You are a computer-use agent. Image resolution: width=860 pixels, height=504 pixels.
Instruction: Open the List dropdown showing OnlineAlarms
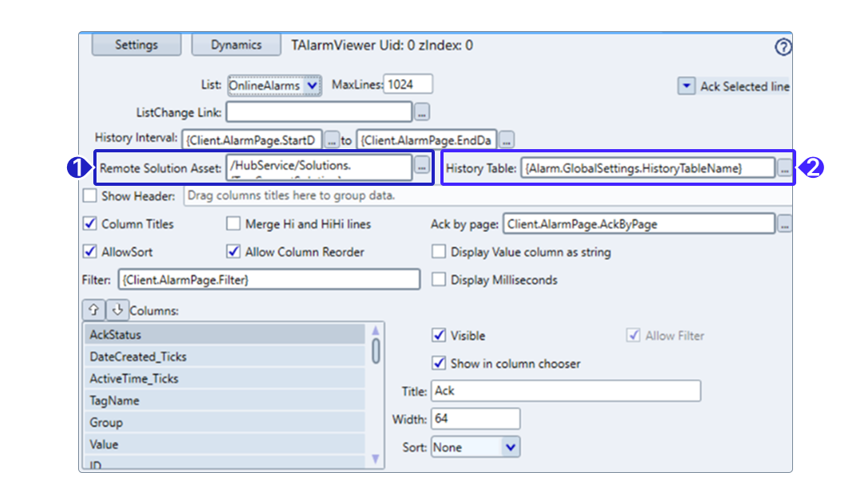tap(274, 85)
